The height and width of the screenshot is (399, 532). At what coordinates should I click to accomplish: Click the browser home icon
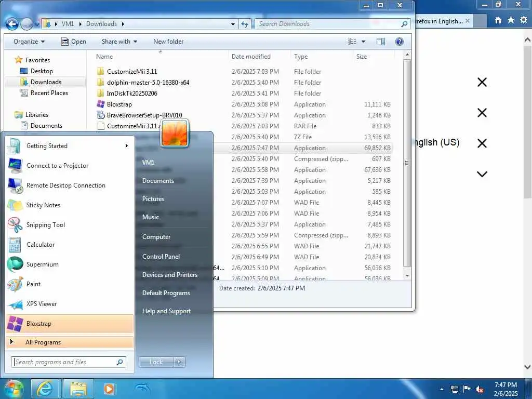498,20
